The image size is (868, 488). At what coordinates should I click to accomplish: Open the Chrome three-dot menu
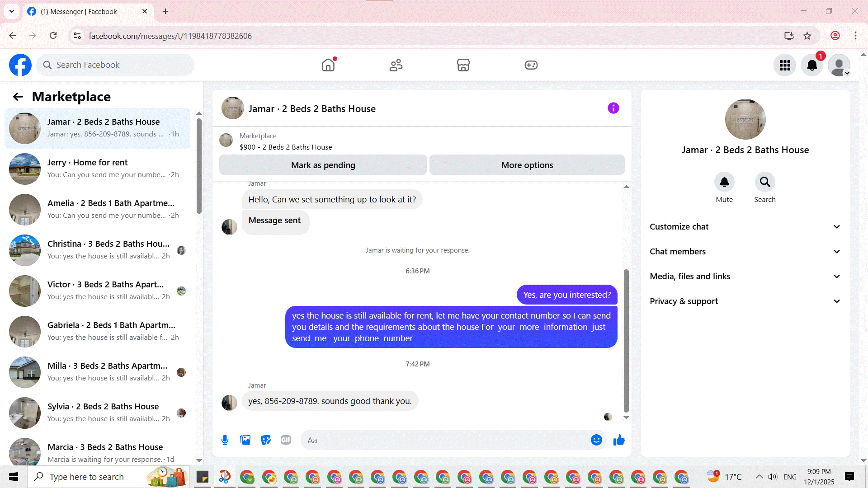(855, 36)
